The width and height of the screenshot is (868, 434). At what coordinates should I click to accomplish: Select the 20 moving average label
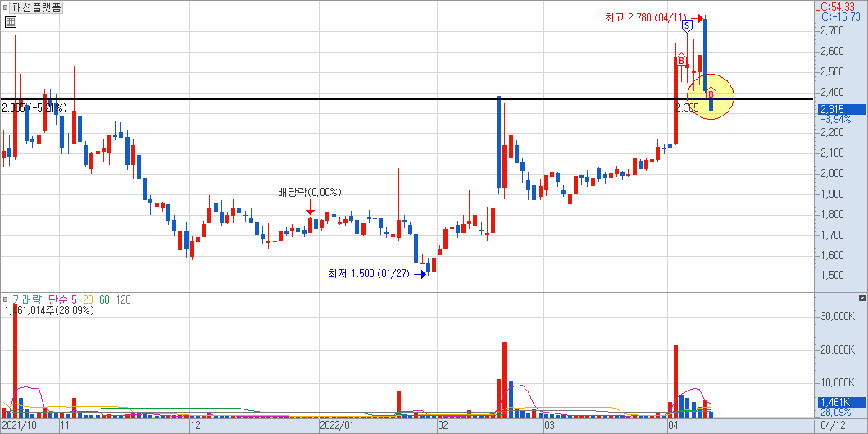(x=88, y=300)
